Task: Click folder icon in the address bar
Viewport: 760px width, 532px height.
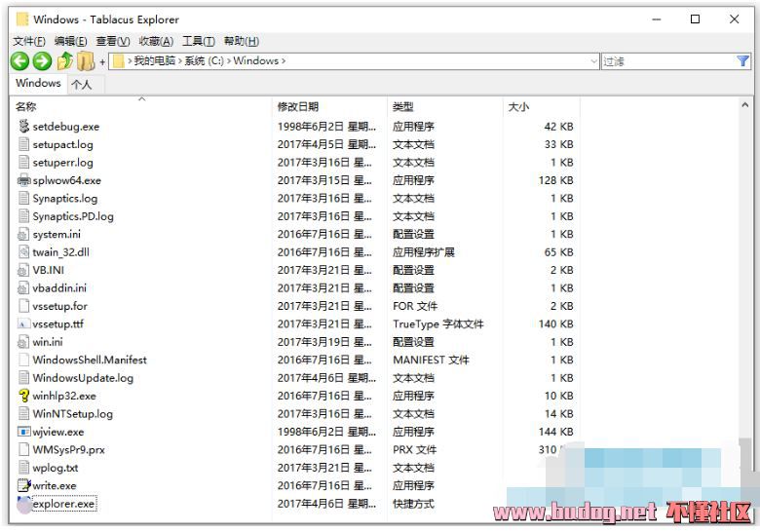Action: pos(118,61)
